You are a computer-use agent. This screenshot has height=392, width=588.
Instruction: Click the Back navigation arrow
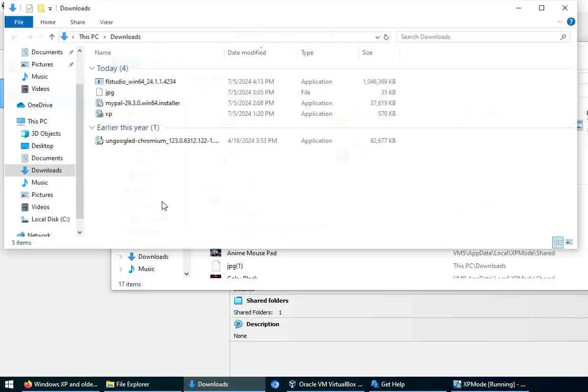coord(15,37)
